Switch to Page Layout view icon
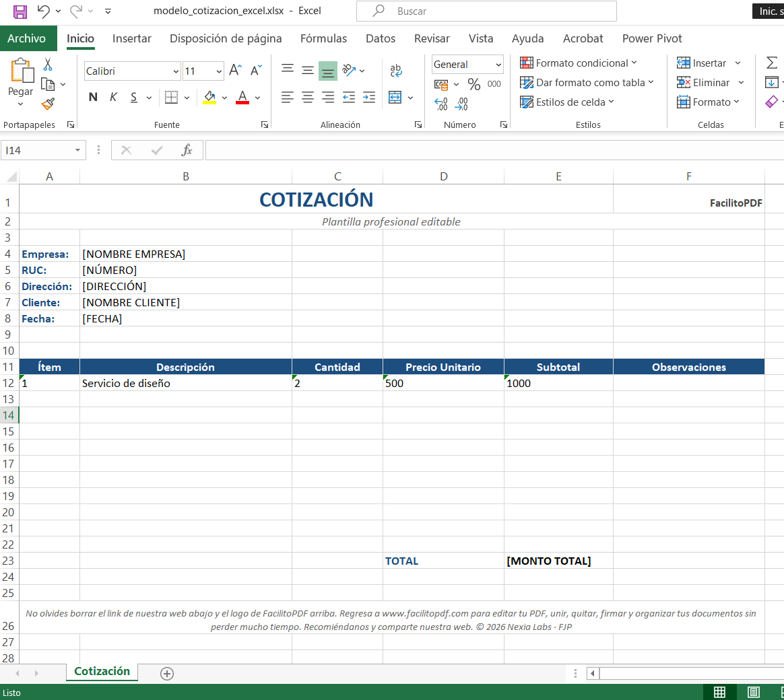 [754, 692]
